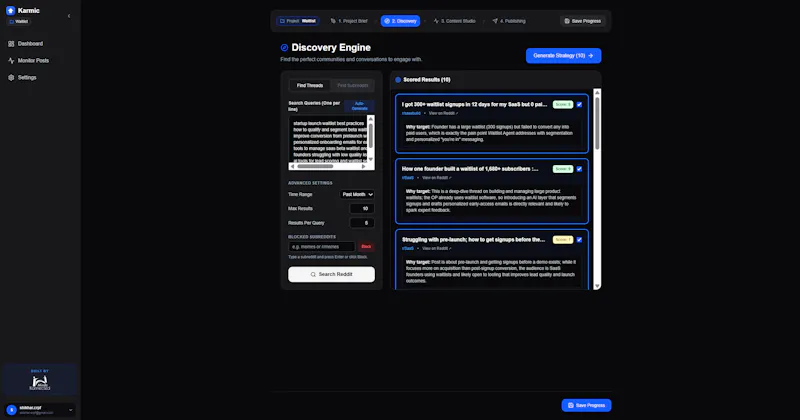Go to Dashboard in the sidebar

coord(30,44)
